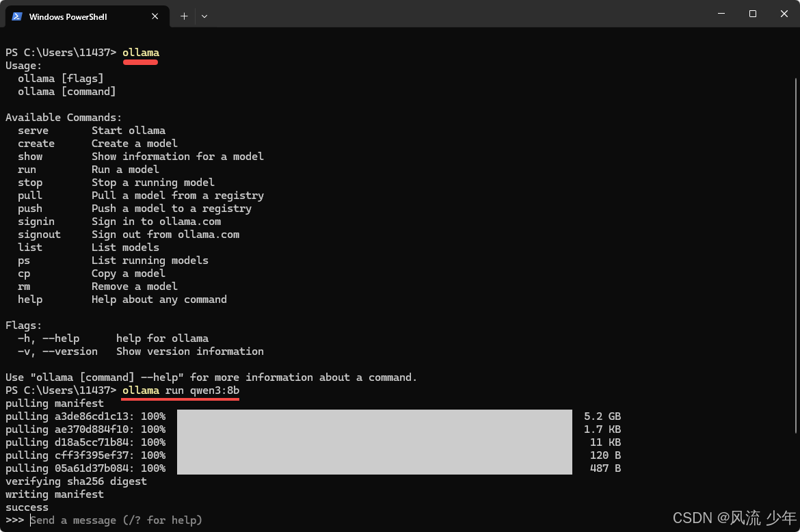Image resolution: width=800 pixels, height=532 pixels.
Task: Open a new terminal tab
Action: (x=184, y=16)
